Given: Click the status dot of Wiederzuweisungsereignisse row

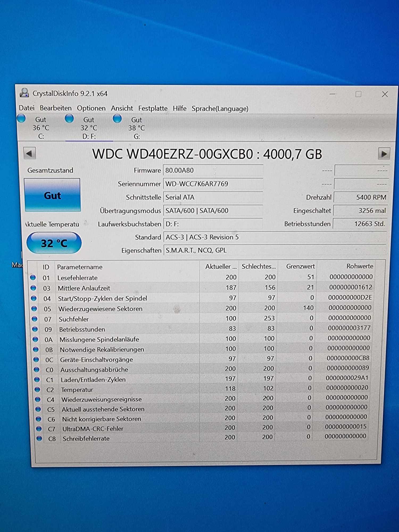Looking at the screenshot, I should pyautogui.click(x=38, y=399).
